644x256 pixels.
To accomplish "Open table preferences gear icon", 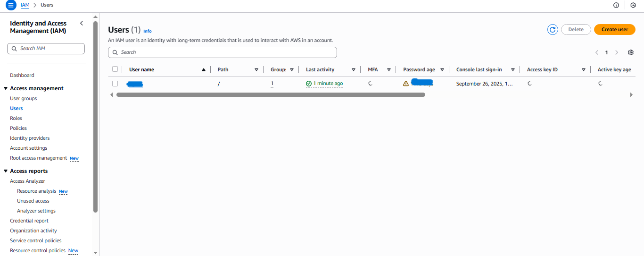I will pyautogui.click(x=631, y=52).
